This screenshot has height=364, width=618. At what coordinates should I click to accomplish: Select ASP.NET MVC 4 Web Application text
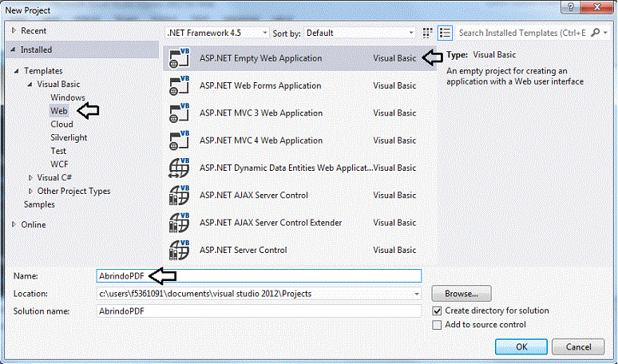coord(261,140)
